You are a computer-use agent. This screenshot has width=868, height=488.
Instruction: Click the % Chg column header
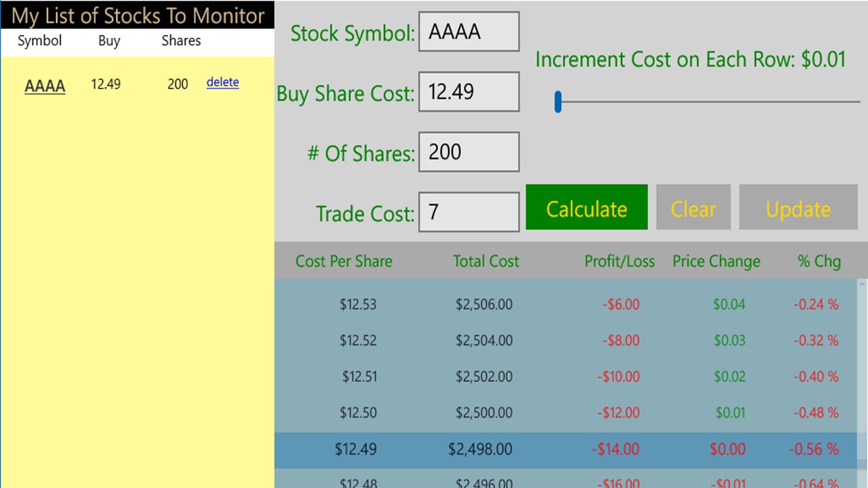click(x=820, y=261)
